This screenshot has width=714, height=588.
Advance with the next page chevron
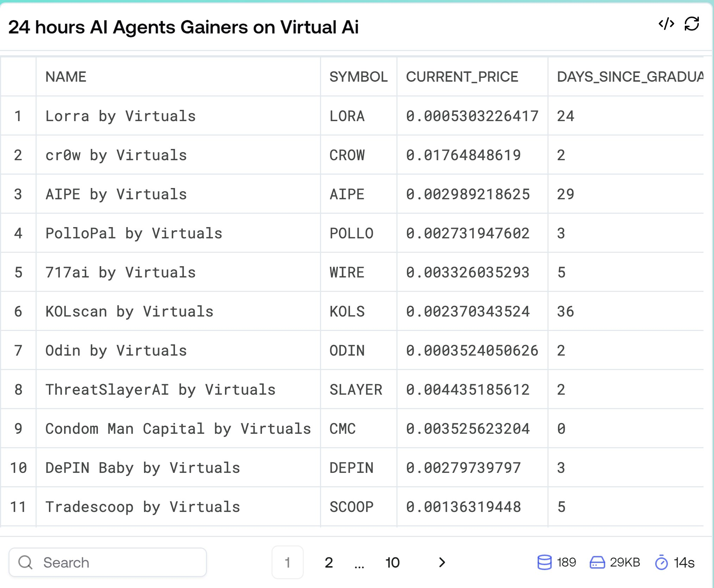click(443, 562)
